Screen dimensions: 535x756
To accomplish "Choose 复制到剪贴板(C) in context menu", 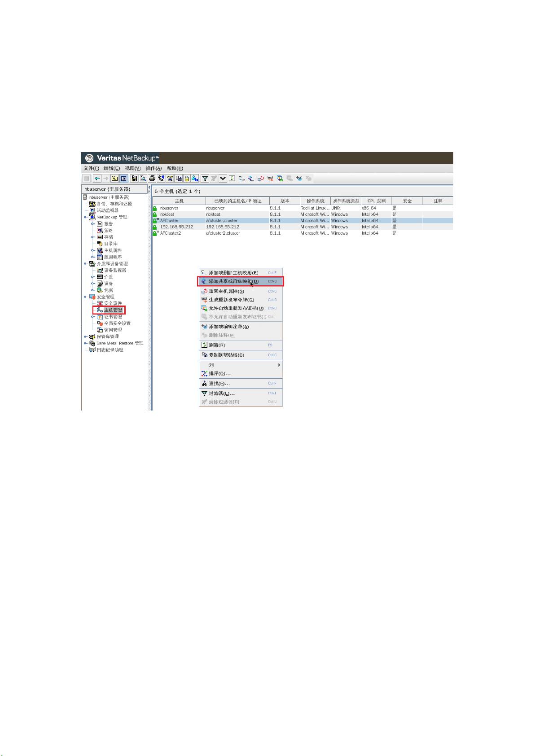I will point(241,355).
